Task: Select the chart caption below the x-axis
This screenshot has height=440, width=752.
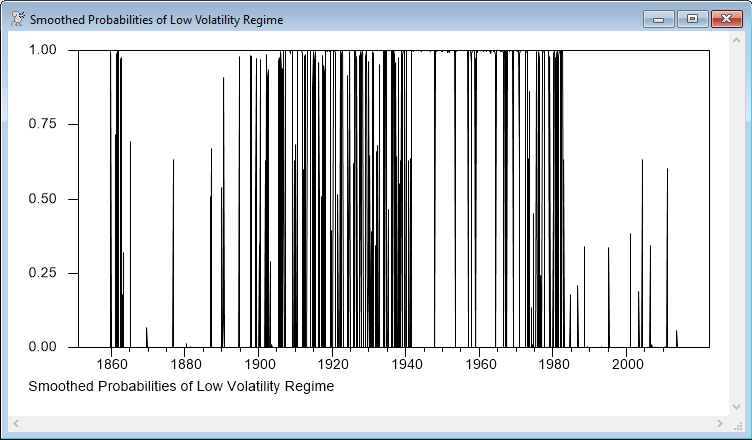Action: tap(181, 386)
